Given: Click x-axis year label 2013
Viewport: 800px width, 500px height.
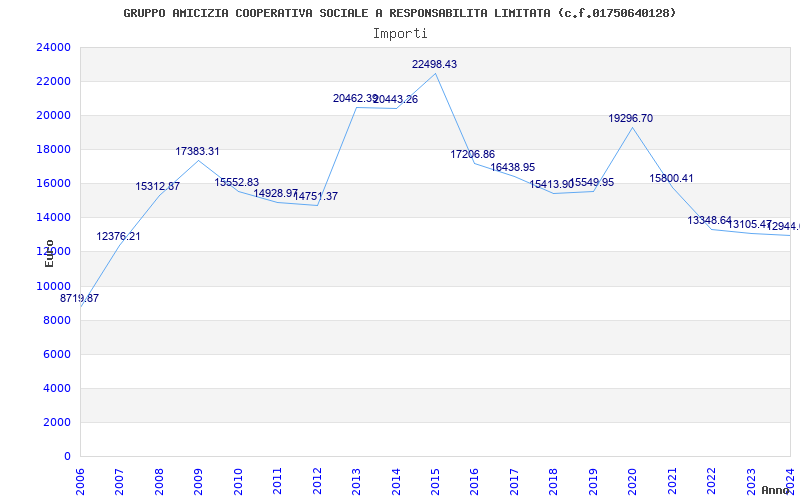Looking at the screenshot, I should (x=357, y=481).
